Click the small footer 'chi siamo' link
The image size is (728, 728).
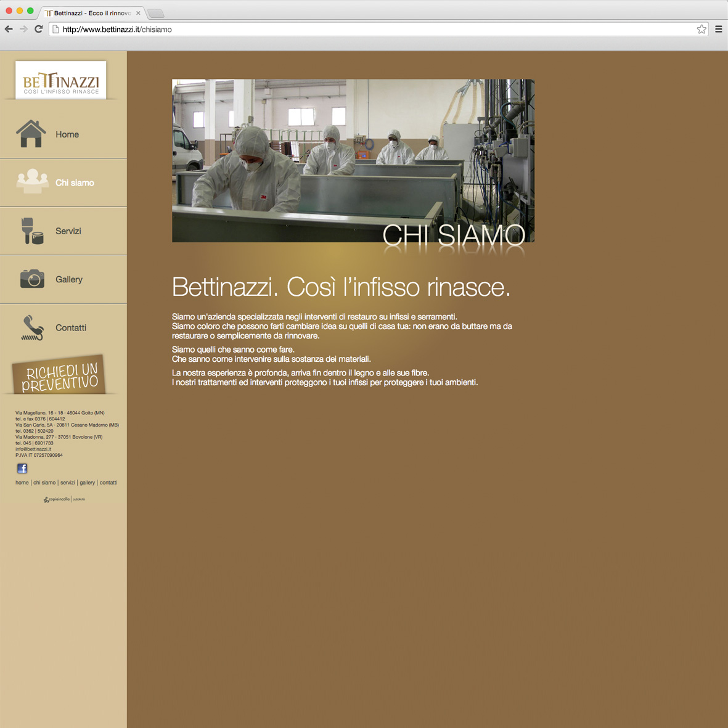pyautogui.click(x=44, y=483)
